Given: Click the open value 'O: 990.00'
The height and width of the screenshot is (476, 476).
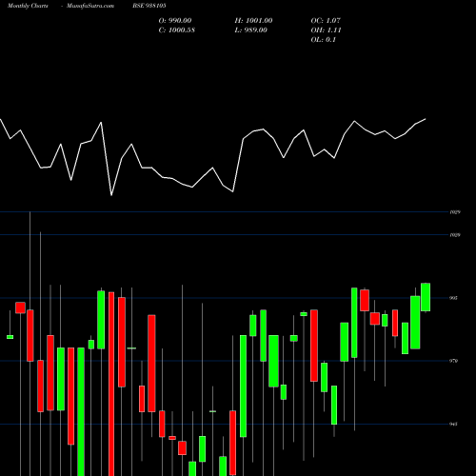Looking at the screenshot, I should (175, 20).
